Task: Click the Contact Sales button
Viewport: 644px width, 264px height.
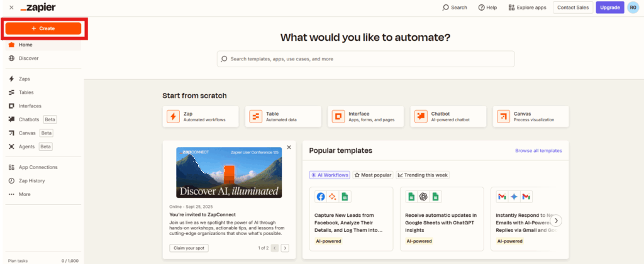Action: pyautogui.click(x=573, y=8)
